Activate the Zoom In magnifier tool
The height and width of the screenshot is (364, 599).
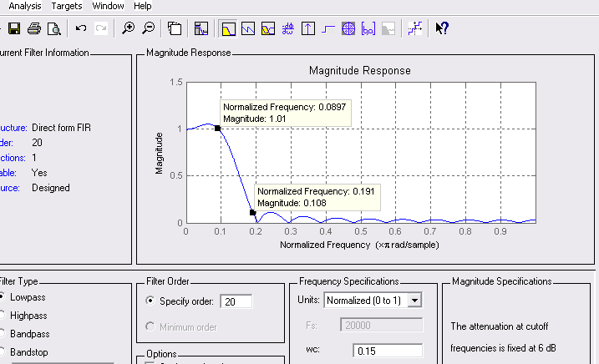point(128,28)
